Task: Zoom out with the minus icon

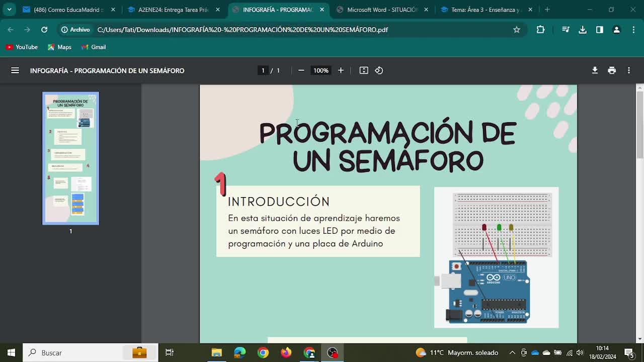Action: coord(301,70)
